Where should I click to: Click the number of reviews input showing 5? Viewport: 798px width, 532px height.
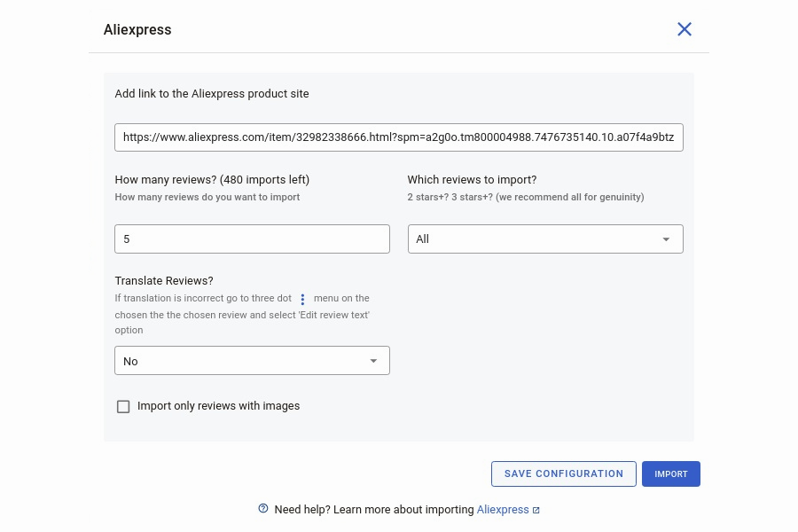pos(252,239)
